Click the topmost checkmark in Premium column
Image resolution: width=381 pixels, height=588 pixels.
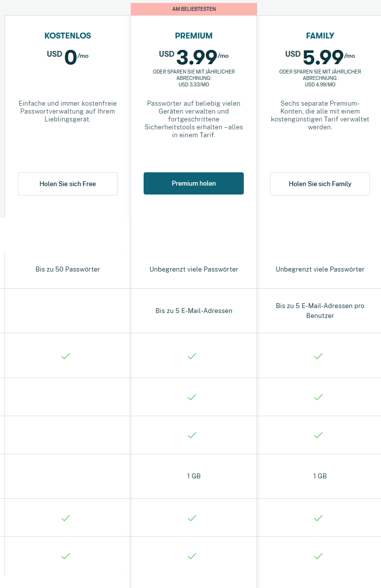pyautogui.click(x=192, y=356)
